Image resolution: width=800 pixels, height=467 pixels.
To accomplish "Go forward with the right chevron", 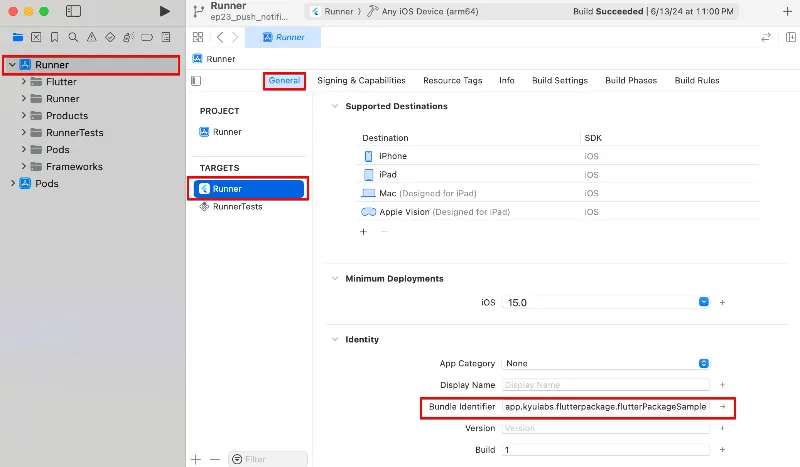I will 235,37.
